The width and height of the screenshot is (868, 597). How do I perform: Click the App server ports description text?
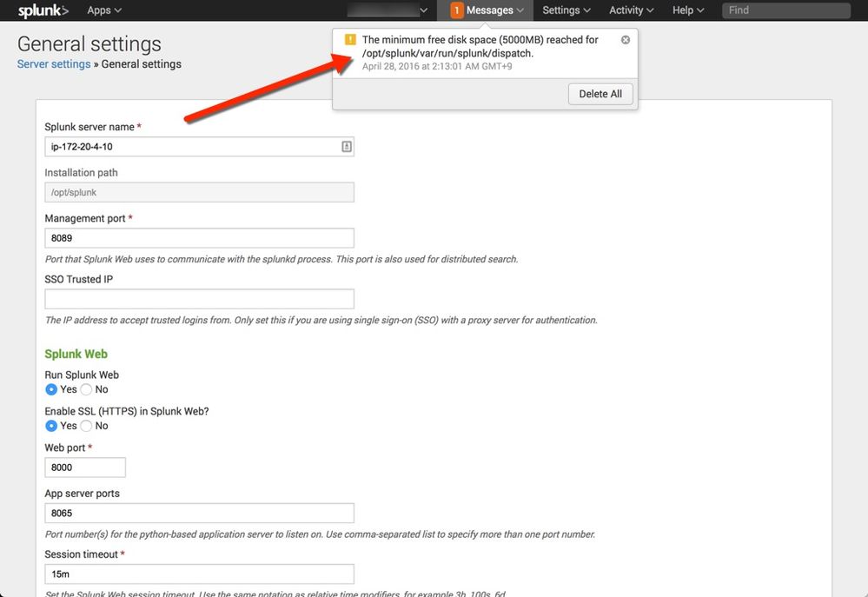[x=320, y=534]
